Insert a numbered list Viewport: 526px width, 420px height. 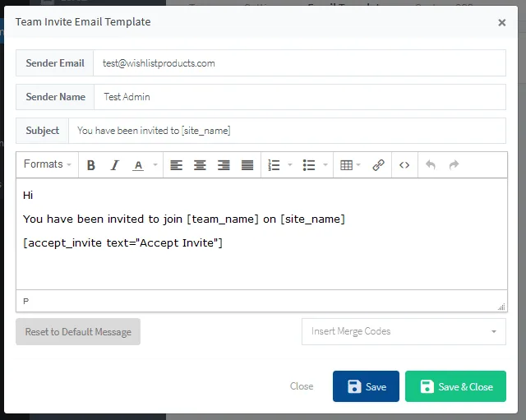tap(274, 165)
